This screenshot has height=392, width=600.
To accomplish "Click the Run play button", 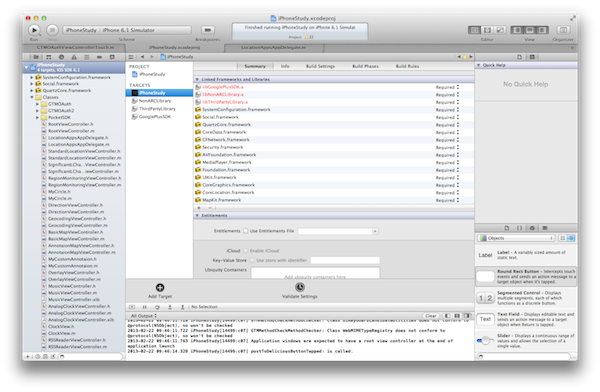I will tap(34, 30).
